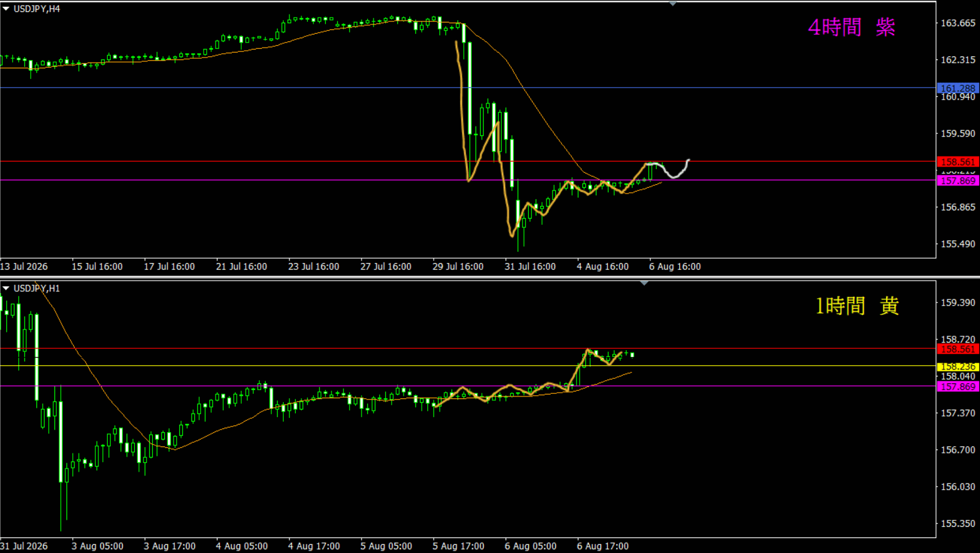
Task: Click the '4 Aug 17:00' time label
Action: coord(314,546)
